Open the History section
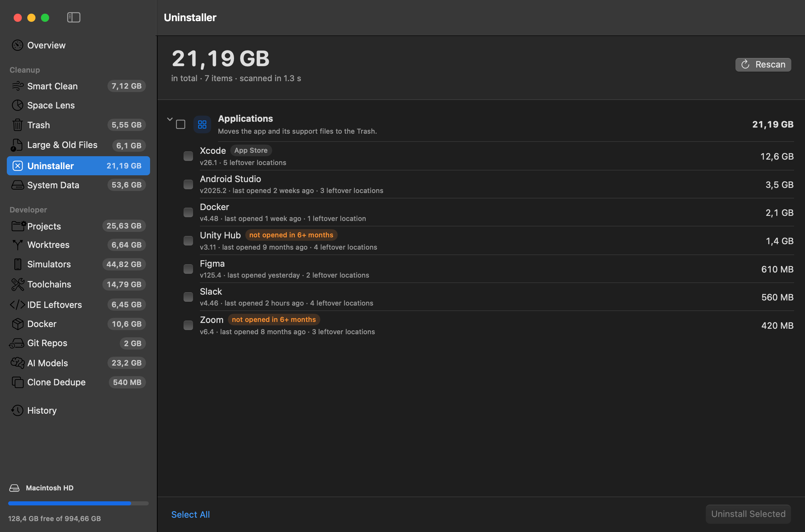Screen dimensions: 805x532 point(78,410)
